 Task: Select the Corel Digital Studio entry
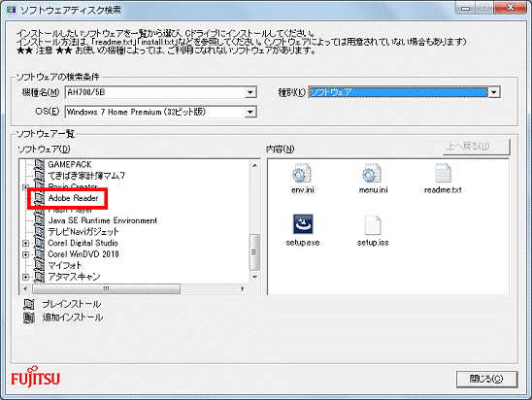[x=83, y=243]
